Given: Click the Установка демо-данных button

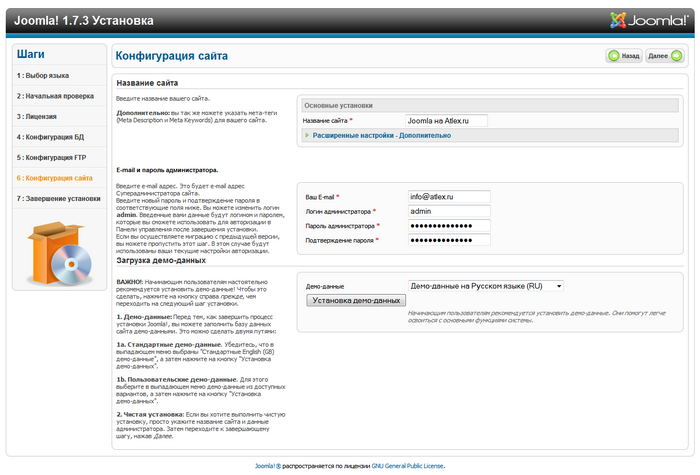Looking at the screenshot, I should (356, 300).
